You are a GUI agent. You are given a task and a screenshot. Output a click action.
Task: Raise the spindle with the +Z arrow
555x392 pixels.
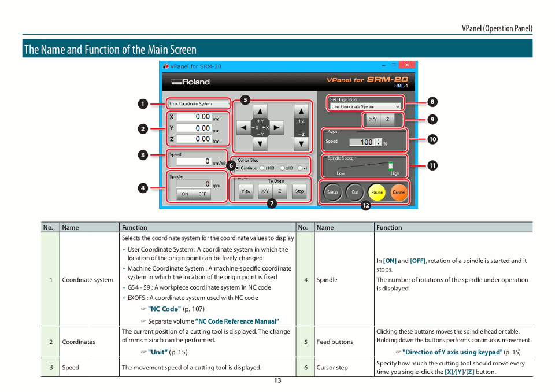click(x=301, y=111)
